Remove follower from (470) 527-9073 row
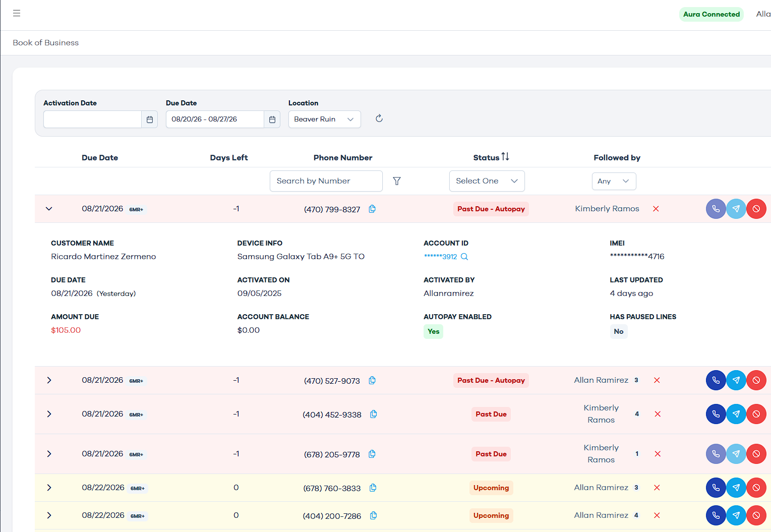771x532 pixels. pyautogui.click(x=657, y=380)
